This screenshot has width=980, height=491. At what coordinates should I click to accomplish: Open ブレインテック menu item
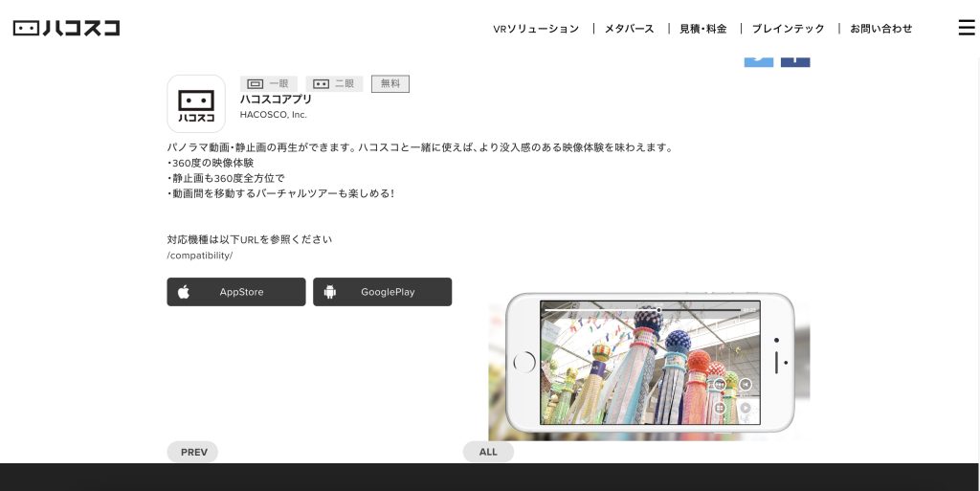789,29
